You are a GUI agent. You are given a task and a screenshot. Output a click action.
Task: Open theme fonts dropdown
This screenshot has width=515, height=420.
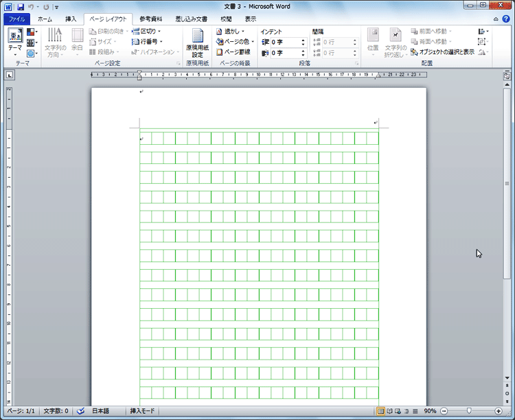(x=32, y=43)
